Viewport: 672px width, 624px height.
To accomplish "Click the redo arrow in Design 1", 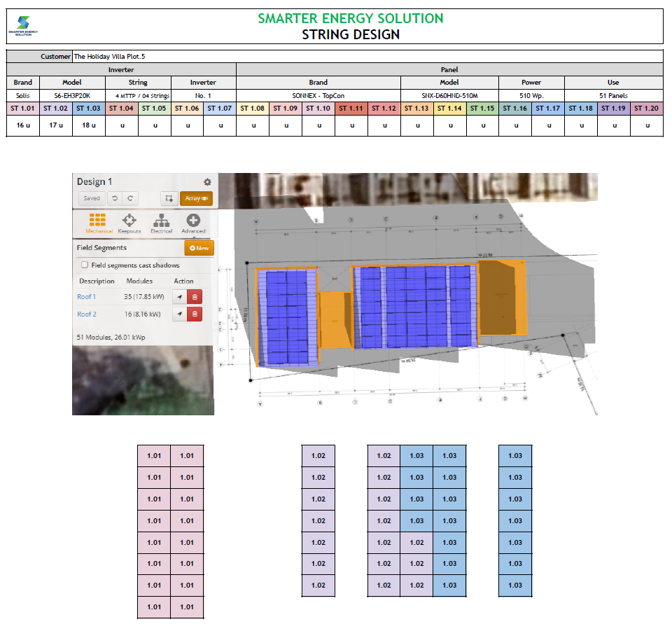I will pos(130,198).
